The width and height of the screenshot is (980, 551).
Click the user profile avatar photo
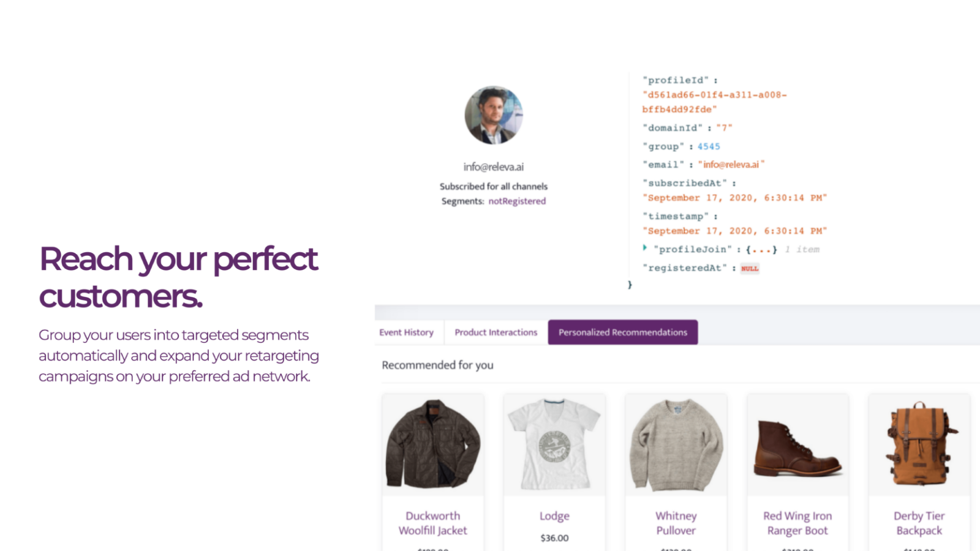[494, 115]
